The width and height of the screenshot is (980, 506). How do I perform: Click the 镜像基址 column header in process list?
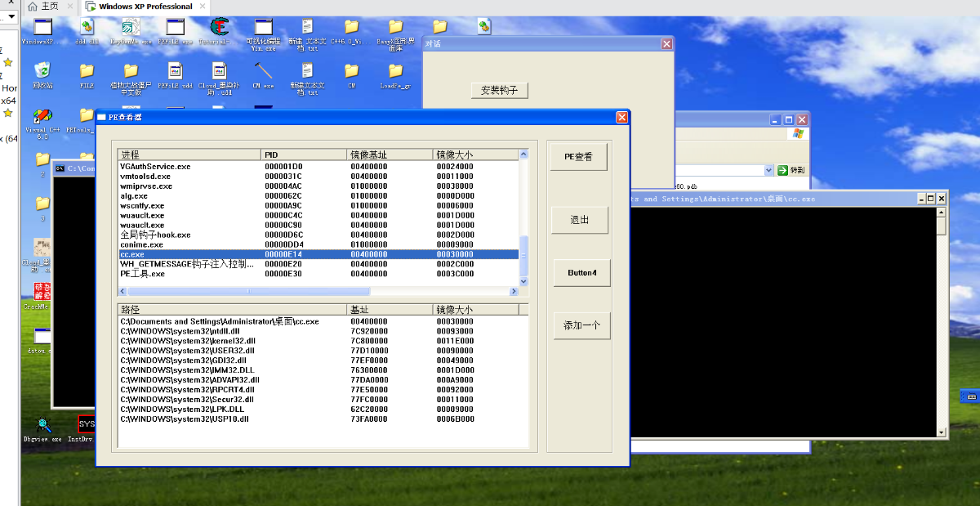point(390,154)
